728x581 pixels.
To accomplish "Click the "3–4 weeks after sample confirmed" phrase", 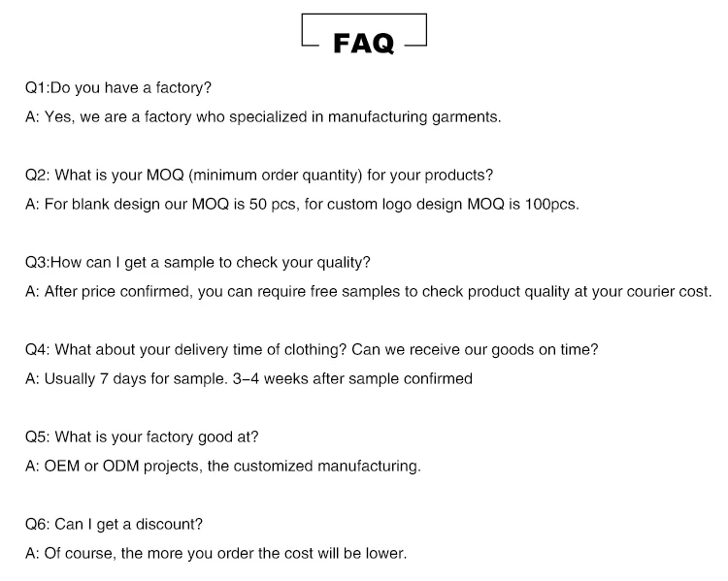I will (x=352, y=379).
